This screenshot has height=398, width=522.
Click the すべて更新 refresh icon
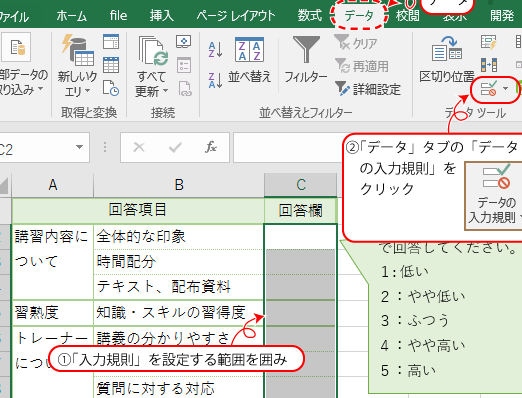153,51
